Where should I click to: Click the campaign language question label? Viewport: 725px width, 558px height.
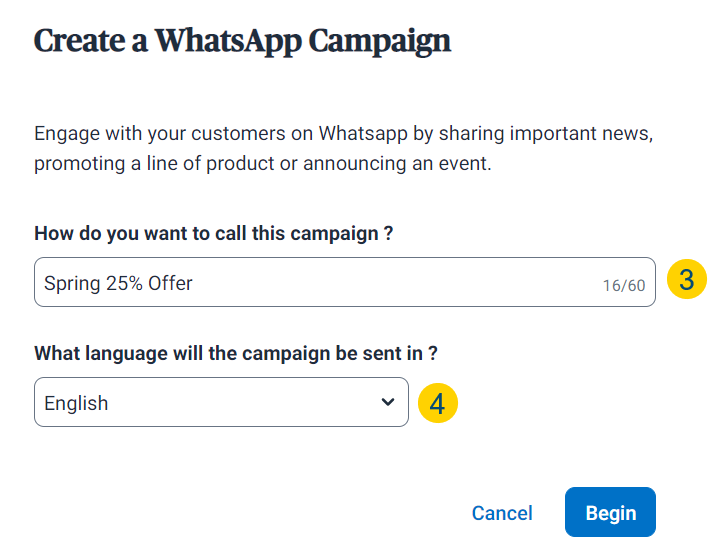pyautogui.click(x=236, y=353)
